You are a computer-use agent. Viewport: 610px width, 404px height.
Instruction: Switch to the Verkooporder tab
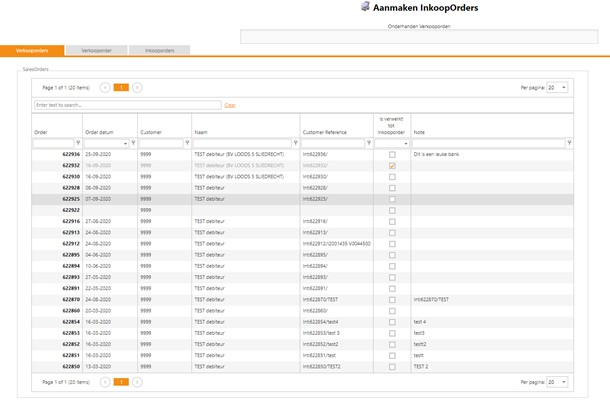tap(96, 51)
